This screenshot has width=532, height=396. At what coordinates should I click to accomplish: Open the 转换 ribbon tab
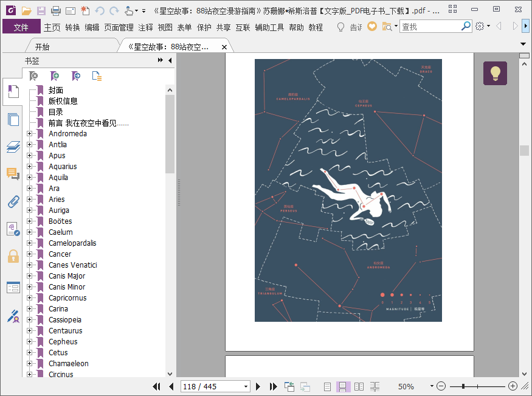[x=72, y=27]
